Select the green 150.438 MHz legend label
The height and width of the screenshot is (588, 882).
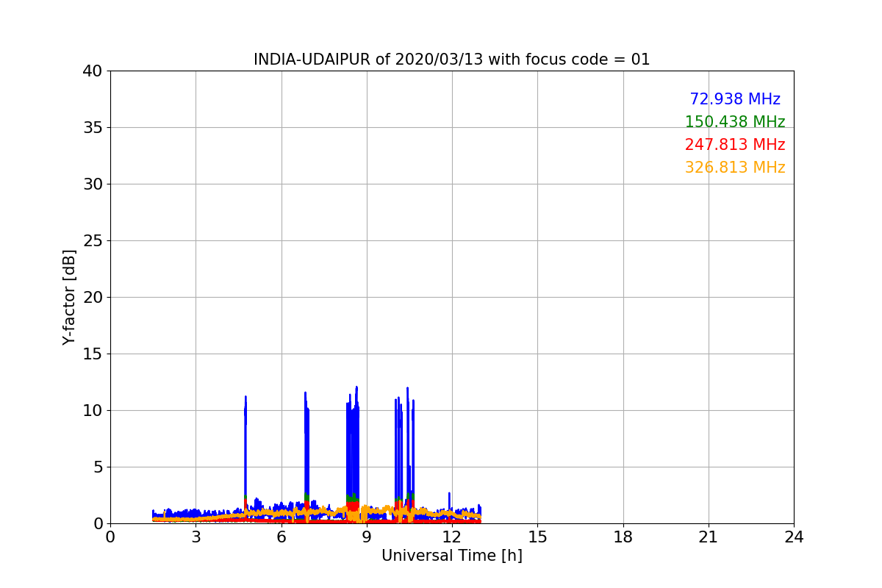(x=735, y=122)
